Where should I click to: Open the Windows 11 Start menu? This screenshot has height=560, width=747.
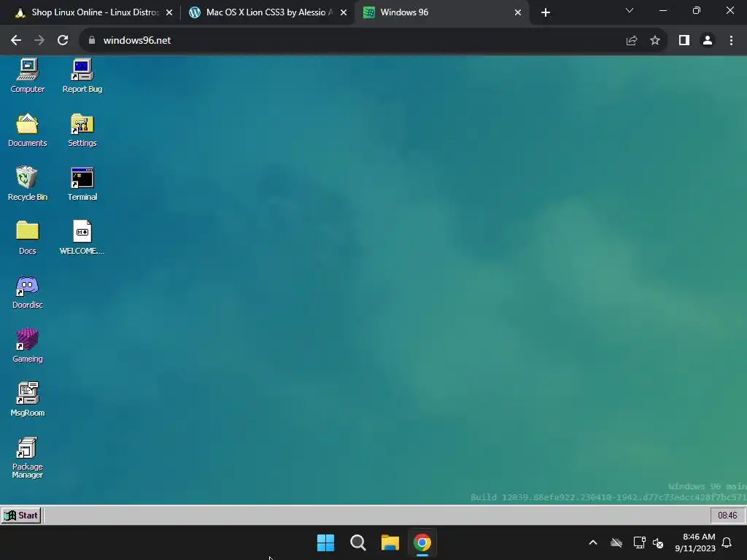[x=326, y=542]
